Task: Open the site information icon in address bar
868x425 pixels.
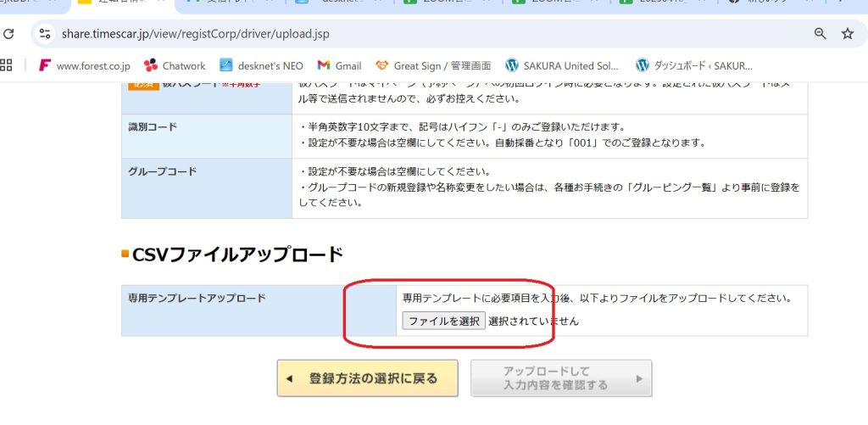Action: (x=47, y=34)
